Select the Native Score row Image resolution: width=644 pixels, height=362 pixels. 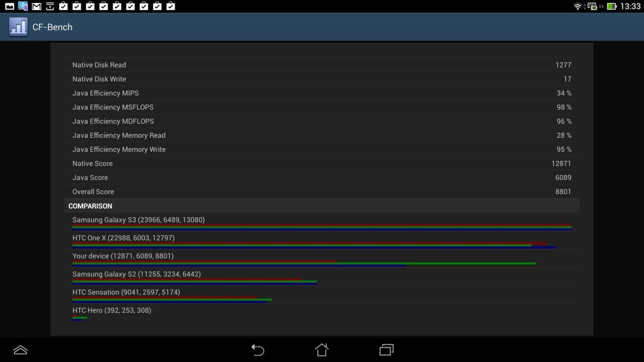tap(322, 164)
